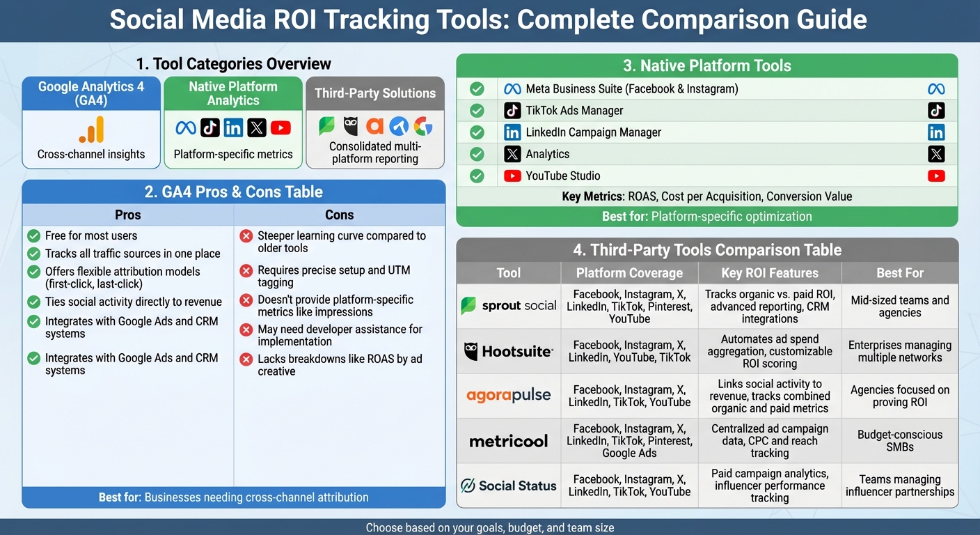Select the Google G icon in Third-Party Solutions card
Viewport: 980px width, 535px height.
pyautogui.click(x=423, y=126)
